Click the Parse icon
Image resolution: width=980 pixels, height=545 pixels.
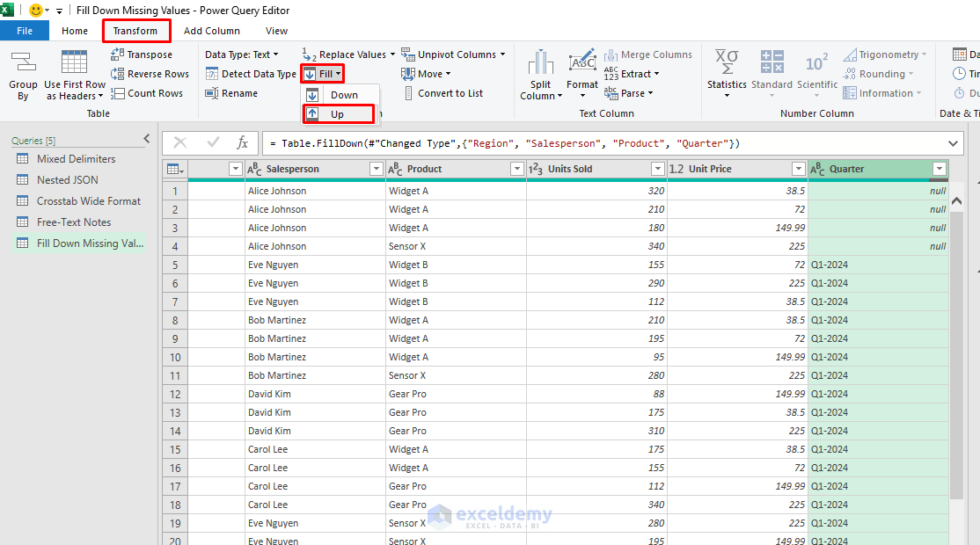pyautogui.click(x=611, y=93)
